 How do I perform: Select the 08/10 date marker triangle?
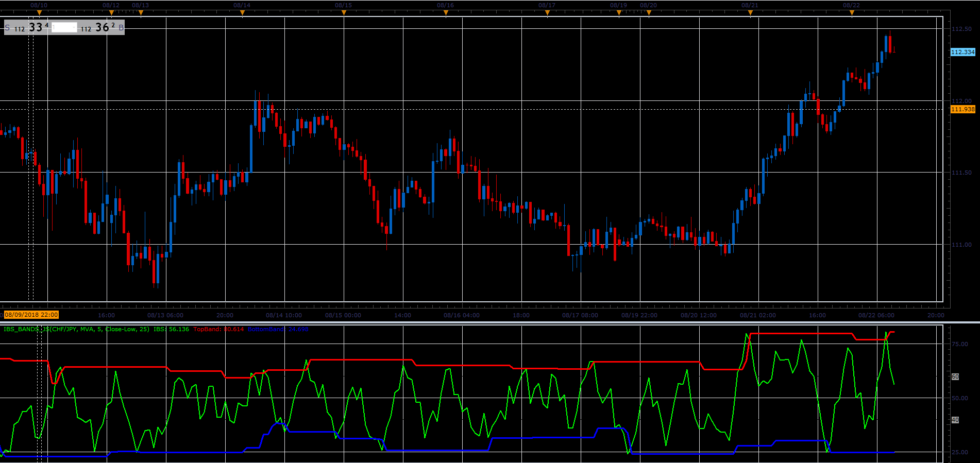click(x=39, y=13)
